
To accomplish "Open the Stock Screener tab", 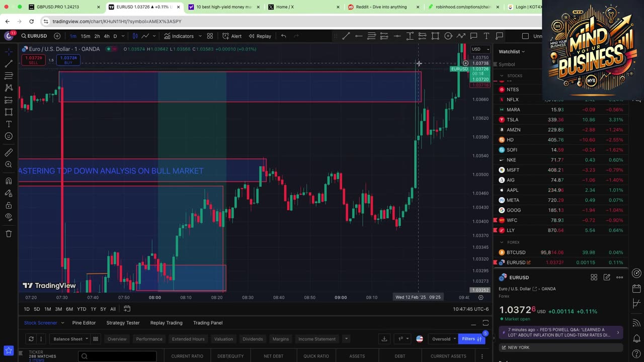I will tap(41, 323).
